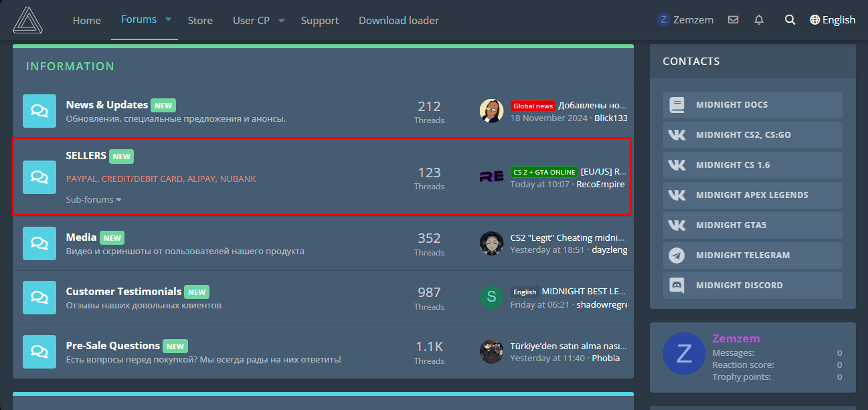
Task: Open the MIDNIGHT TELEGRAM contact button
Action: [753, 255]
